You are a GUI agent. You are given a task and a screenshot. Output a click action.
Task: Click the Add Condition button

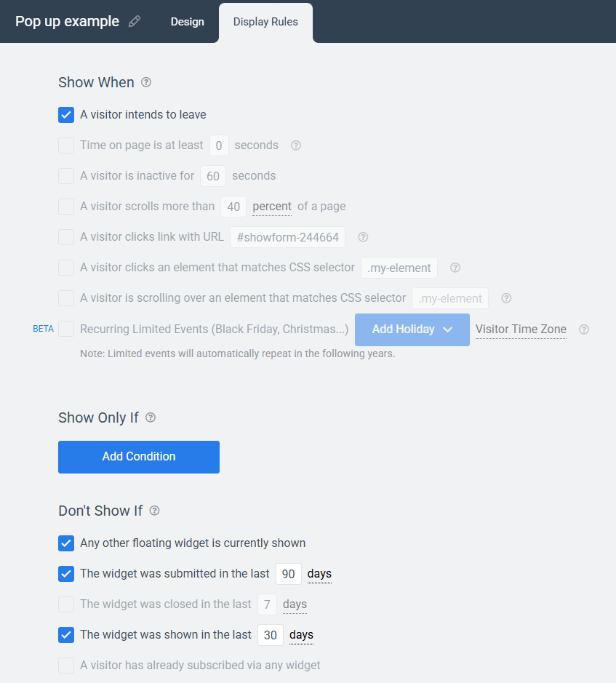click(139, 457)
